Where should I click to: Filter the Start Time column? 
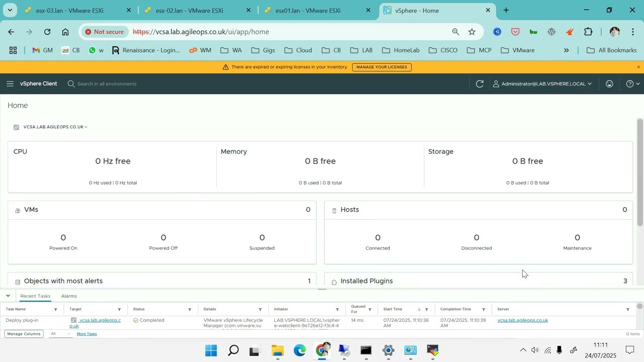tap(427, 310)
